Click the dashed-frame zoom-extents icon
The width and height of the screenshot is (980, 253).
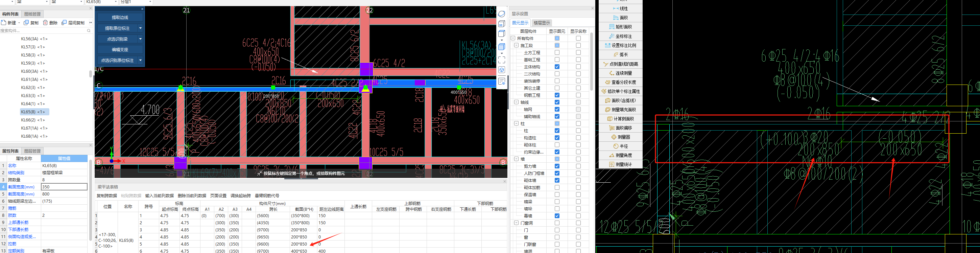502,60
